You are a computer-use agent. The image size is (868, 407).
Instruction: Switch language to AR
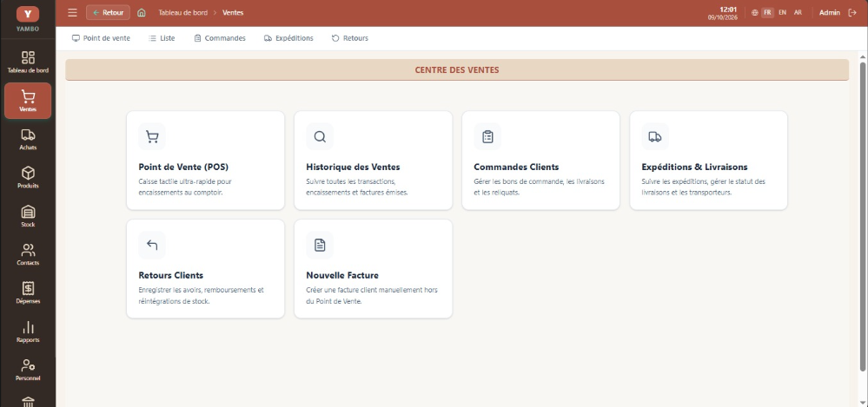pyautogui.click(x=798, y=13)
